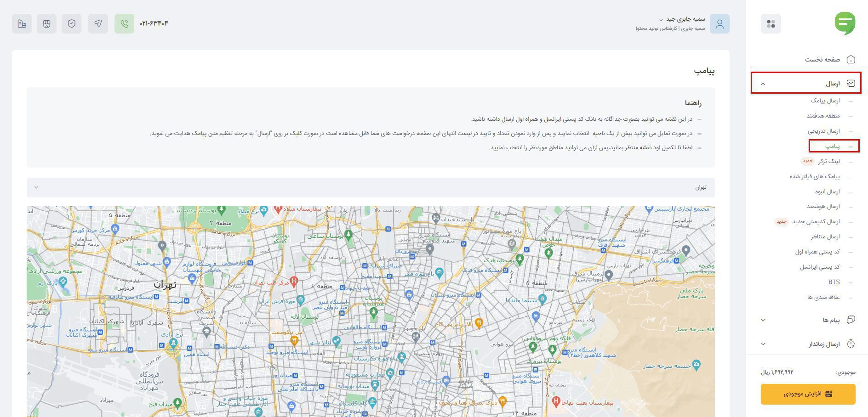This screenshot has height=417, width=868.
Task: Open ارسال انبوه menu item
Action: pyautogui.click(x=828, y=192)
